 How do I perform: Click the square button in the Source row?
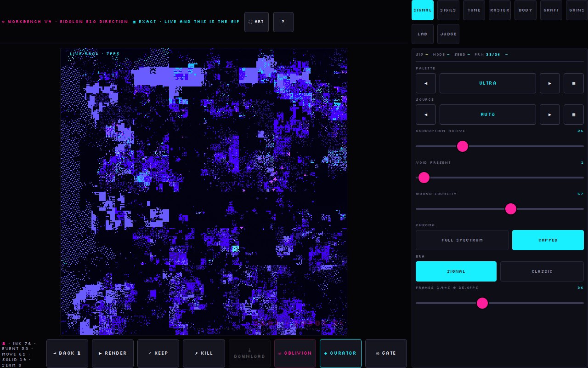pyautogui.click(x=574, y=115)
